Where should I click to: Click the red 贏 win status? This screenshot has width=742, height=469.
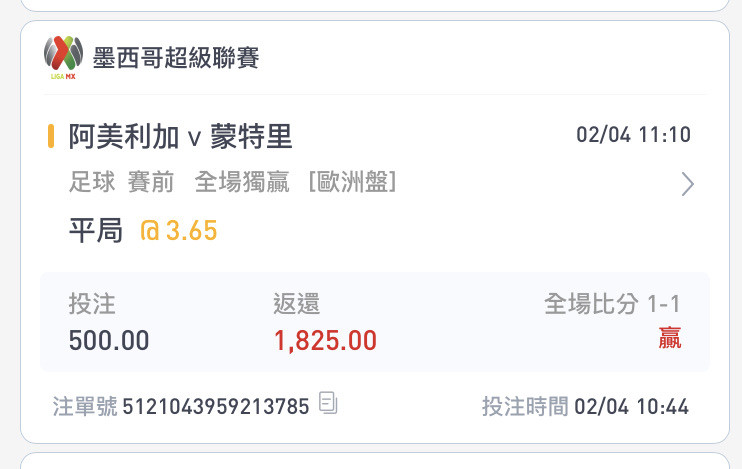(x=670, y=338)
